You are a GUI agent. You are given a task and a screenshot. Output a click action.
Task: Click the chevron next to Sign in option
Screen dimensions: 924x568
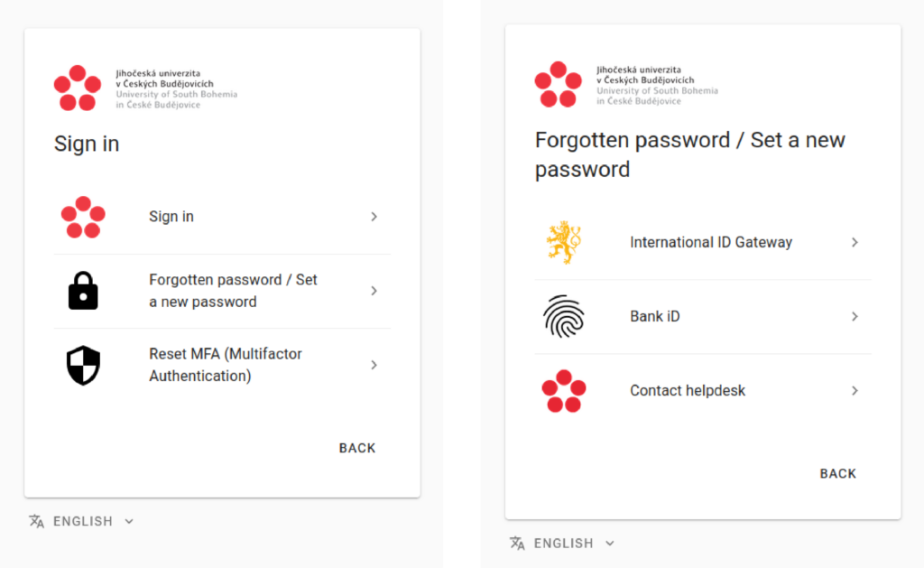click(x=374, y=217)
